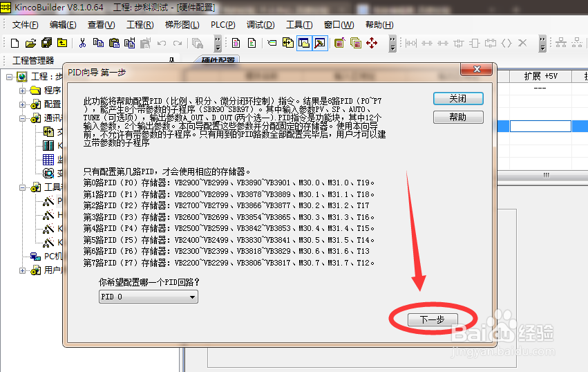Click the solid branch network toolbar icon
The width and height of the screenshot is (588, 372).
tap(561, 43)
